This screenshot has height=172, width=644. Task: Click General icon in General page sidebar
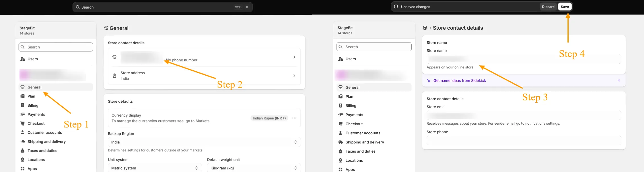(22, 87)
